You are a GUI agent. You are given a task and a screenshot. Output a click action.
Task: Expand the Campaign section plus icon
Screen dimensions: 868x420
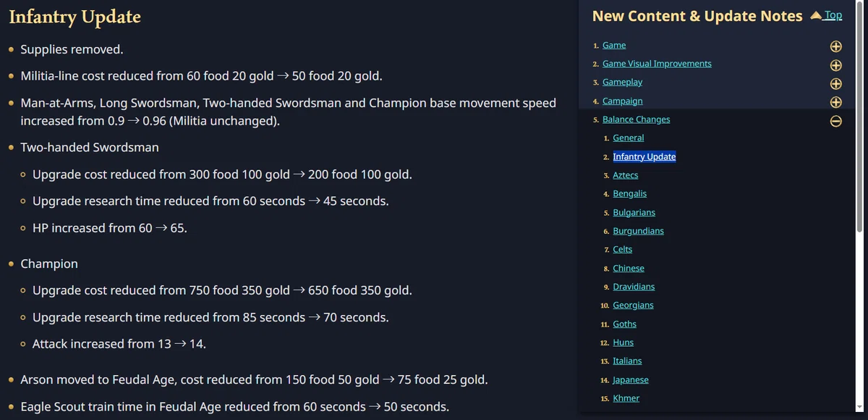[835, 102]
